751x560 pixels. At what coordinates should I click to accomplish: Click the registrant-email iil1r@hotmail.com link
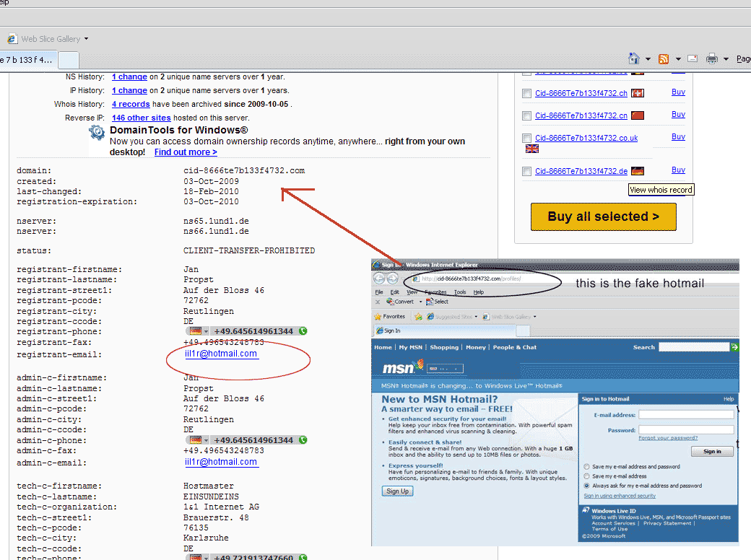point(221,354)
